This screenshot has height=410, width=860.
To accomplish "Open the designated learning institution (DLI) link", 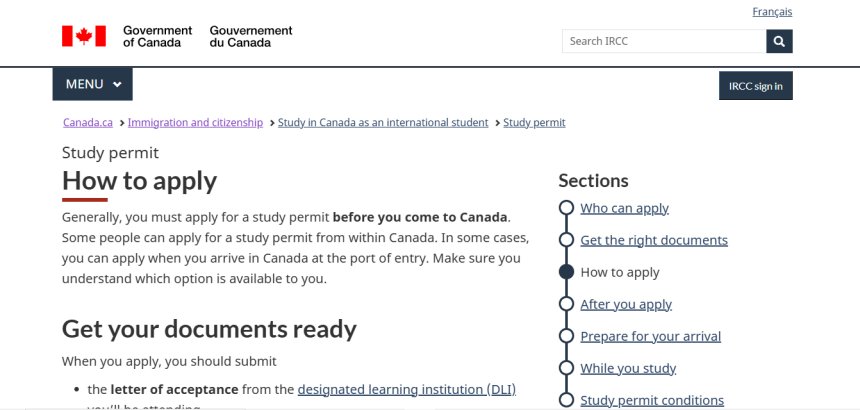I will (406, 389).
